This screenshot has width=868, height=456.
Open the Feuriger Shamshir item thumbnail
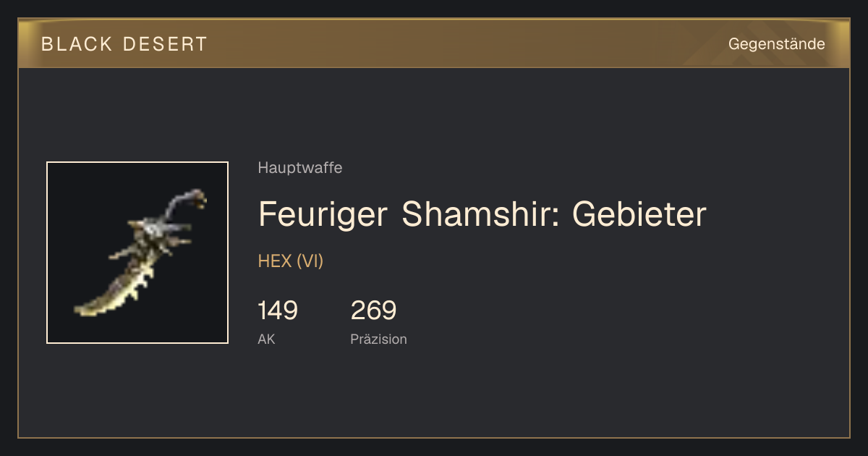[x=137, y=253]
